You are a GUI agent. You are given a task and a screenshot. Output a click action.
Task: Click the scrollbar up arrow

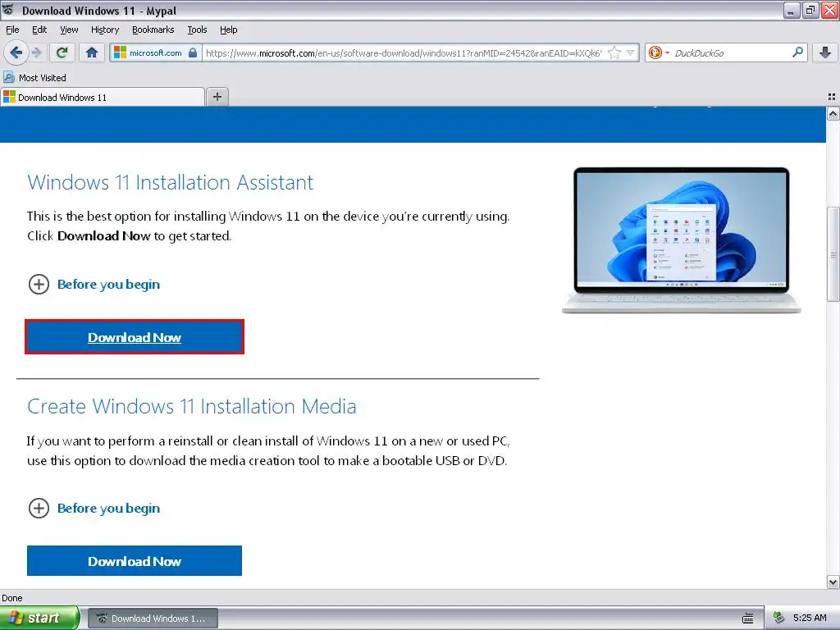[833, 113]
